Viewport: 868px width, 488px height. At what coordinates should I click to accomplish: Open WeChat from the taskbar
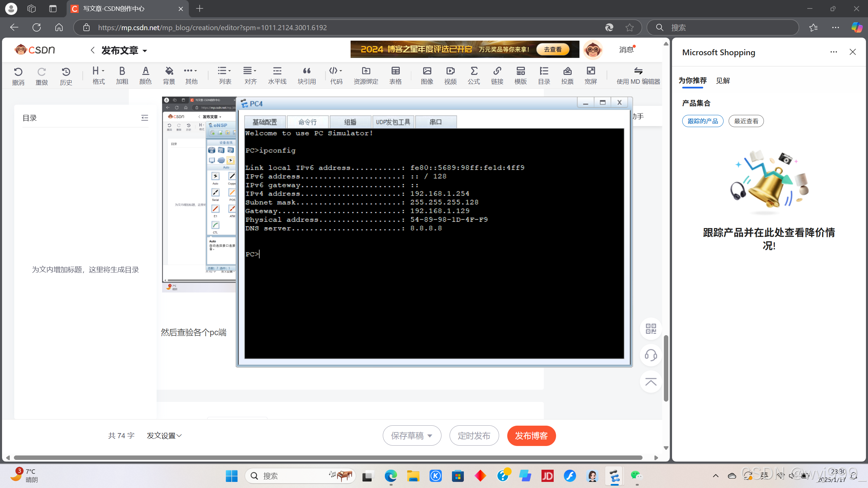pyautogui.click(x=636, y=476)
